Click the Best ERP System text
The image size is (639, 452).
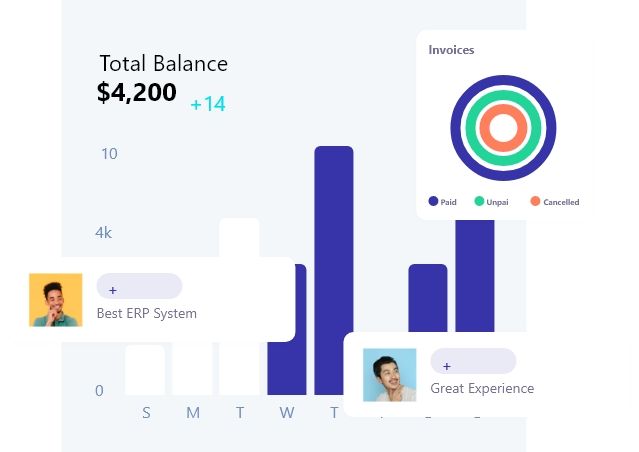click(x=147, y=313)
